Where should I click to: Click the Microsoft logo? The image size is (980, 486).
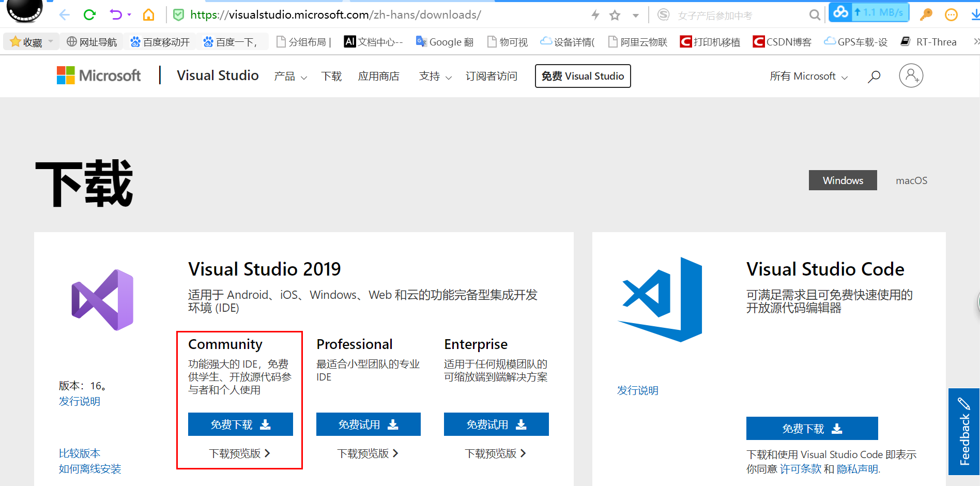click(99, 75)
